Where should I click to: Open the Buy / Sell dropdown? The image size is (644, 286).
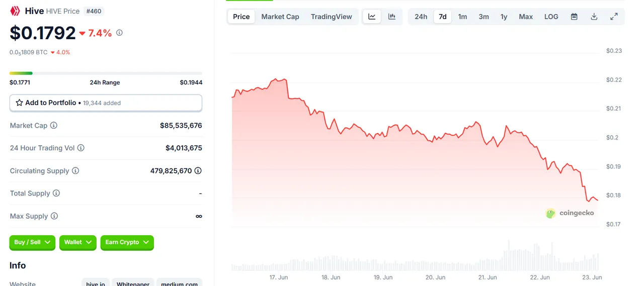point(32,242)
